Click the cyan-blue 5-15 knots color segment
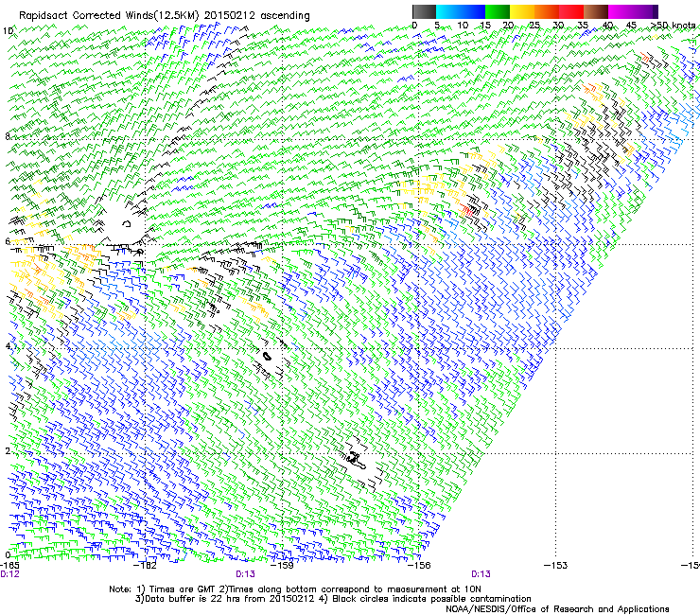700x615 pixels. tap(461, 11)
